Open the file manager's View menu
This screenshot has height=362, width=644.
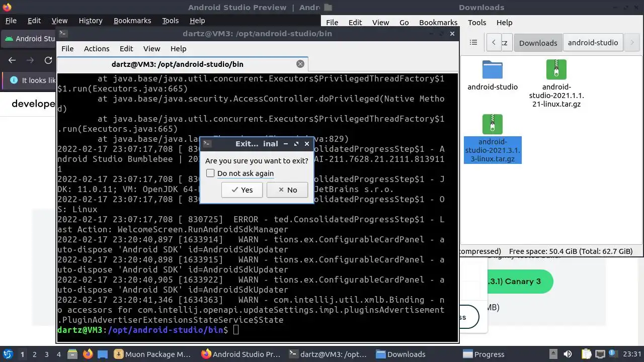[380, 22]
